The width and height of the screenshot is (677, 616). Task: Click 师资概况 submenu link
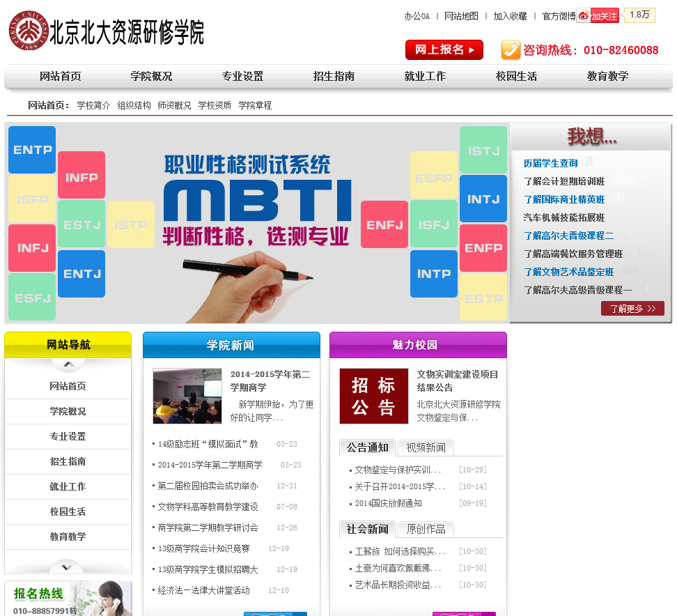174,105
